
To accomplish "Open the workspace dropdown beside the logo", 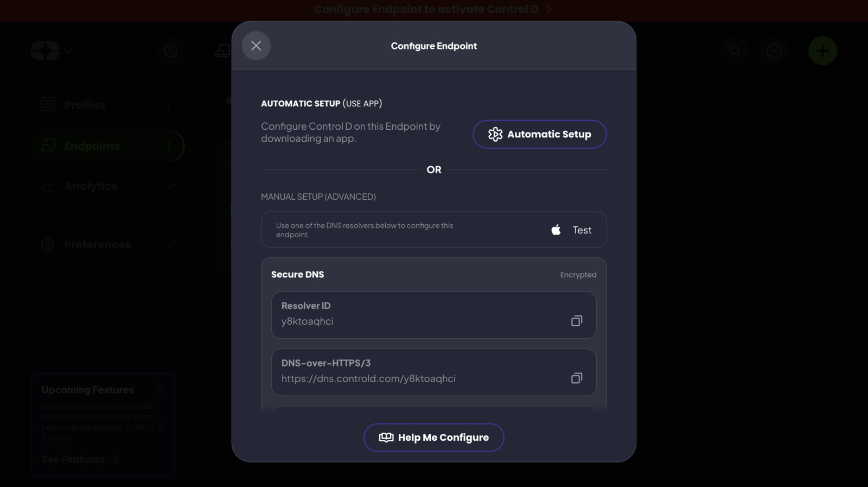I will 69,51.
